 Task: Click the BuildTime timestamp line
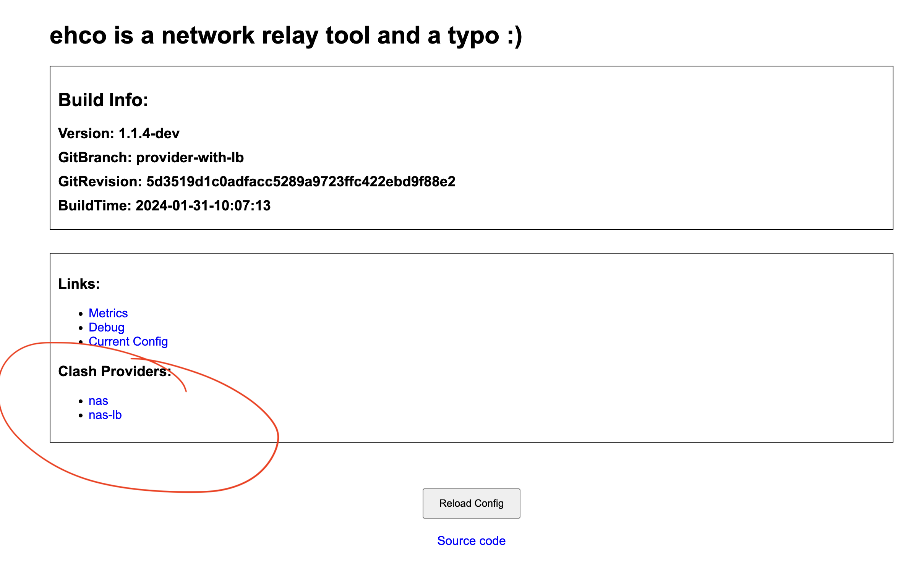click(x=164, y=206)
